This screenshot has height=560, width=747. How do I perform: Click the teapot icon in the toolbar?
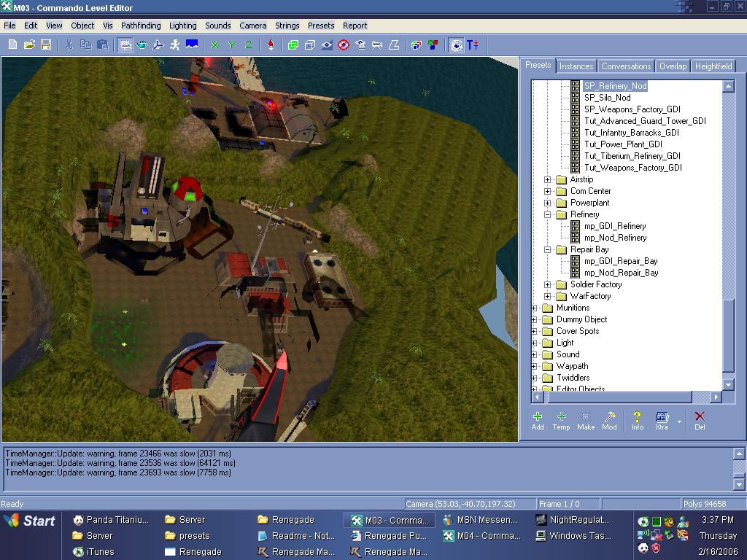pos(142,45)
